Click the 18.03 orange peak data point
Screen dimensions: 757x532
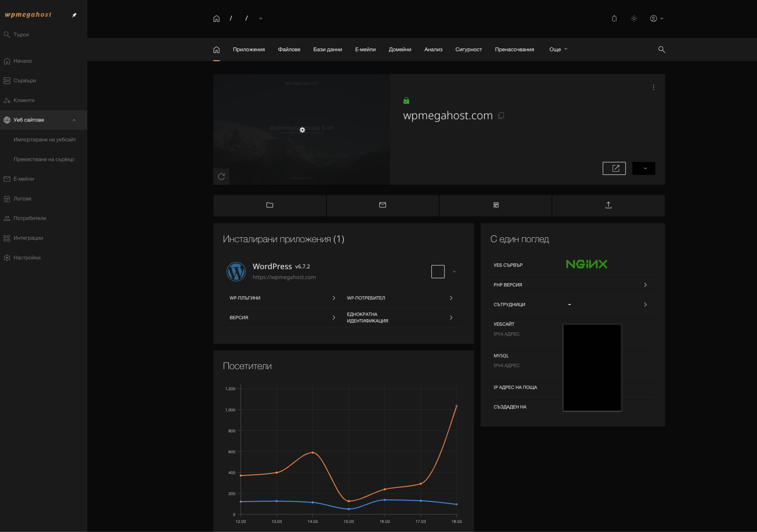point(457,406)
